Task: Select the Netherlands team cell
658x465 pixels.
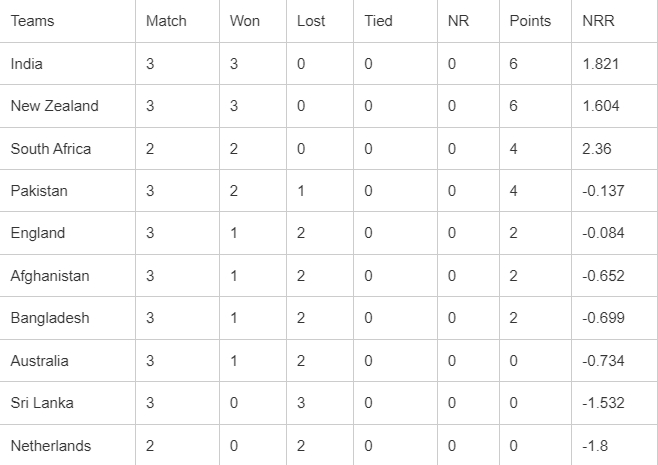Action: pyautogui.click(x=51, y=446)
